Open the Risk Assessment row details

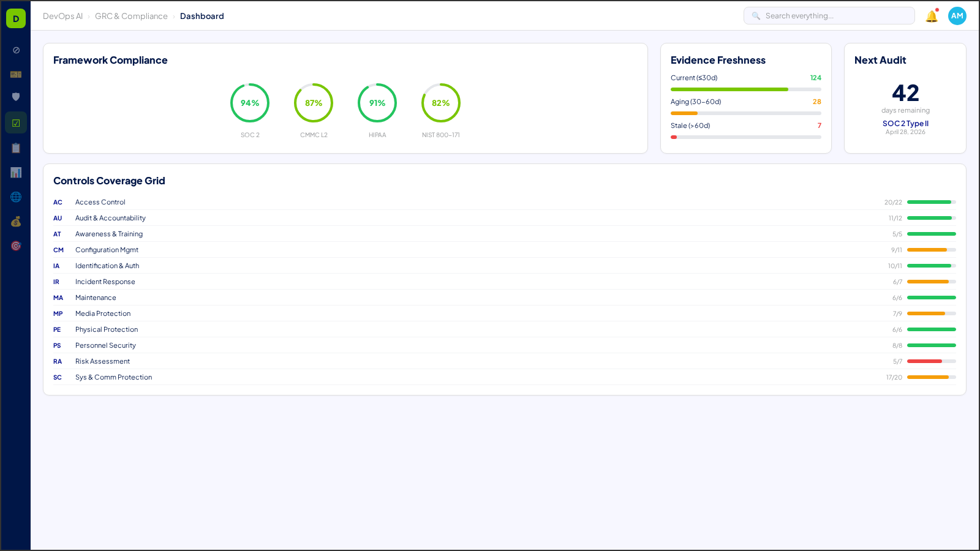point(429,361)
